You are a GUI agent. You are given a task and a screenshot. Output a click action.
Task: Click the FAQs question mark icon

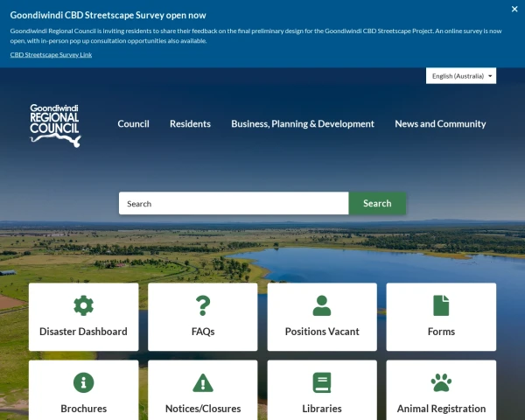tap(203, 305)
